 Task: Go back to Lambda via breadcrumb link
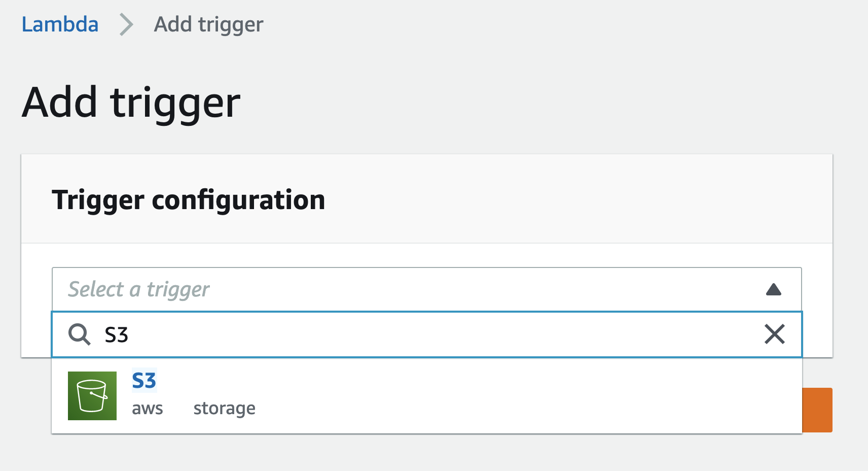pyautogui.click(x=60, y=24)
